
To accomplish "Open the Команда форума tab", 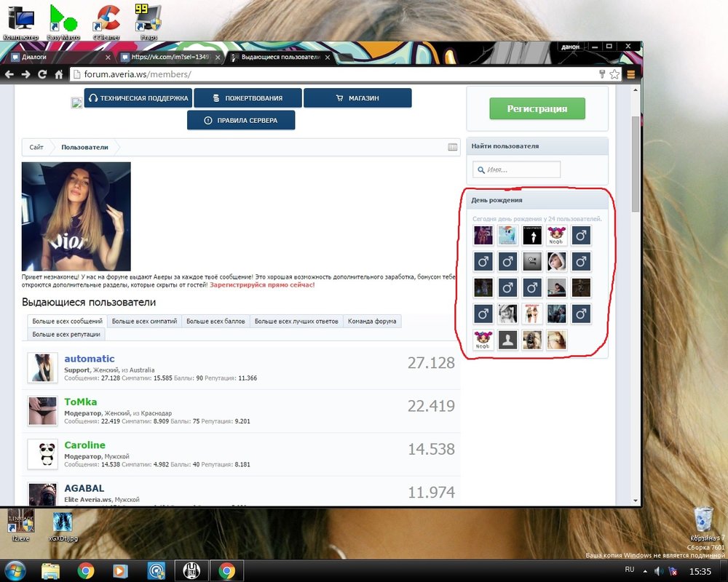I will (x=372, y=321).
